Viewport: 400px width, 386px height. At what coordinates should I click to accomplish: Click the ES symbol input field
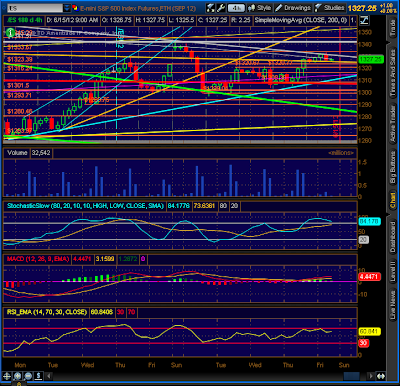[35, 8]
